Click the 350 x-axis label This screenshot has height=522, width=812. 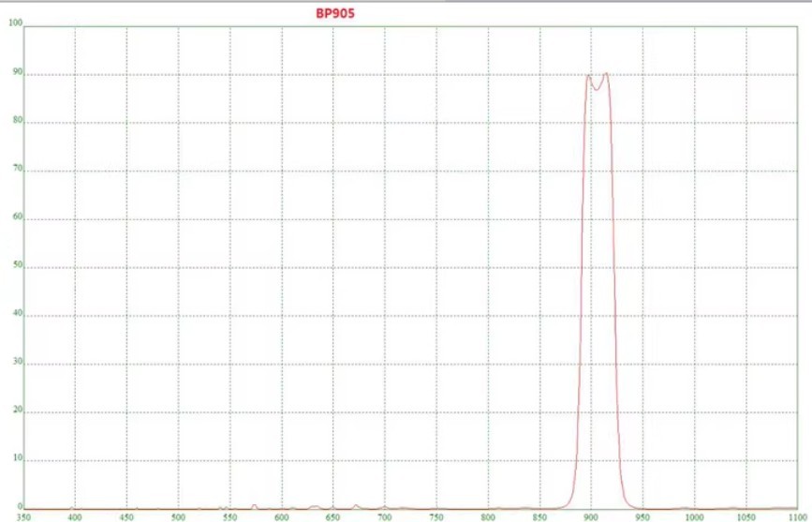(x=23, y=516)
